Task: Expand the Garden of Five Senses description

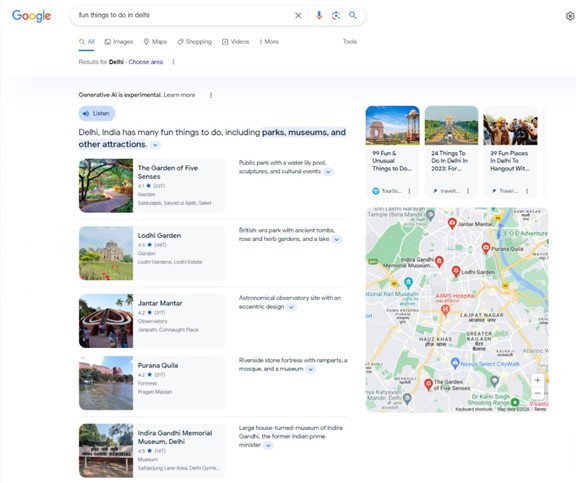Action: (328, 172)
